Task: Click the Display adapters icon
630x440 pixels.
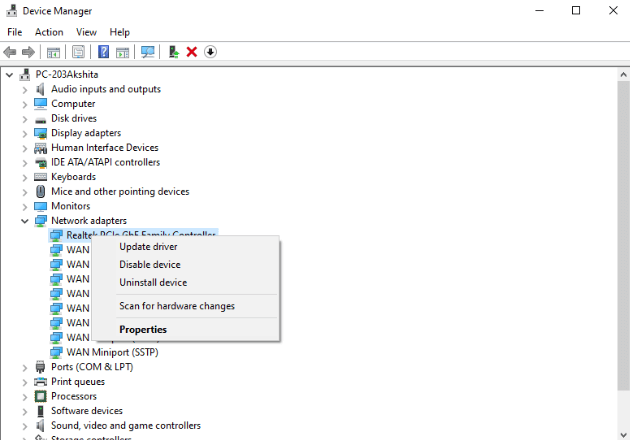Action: pos(40,133)
